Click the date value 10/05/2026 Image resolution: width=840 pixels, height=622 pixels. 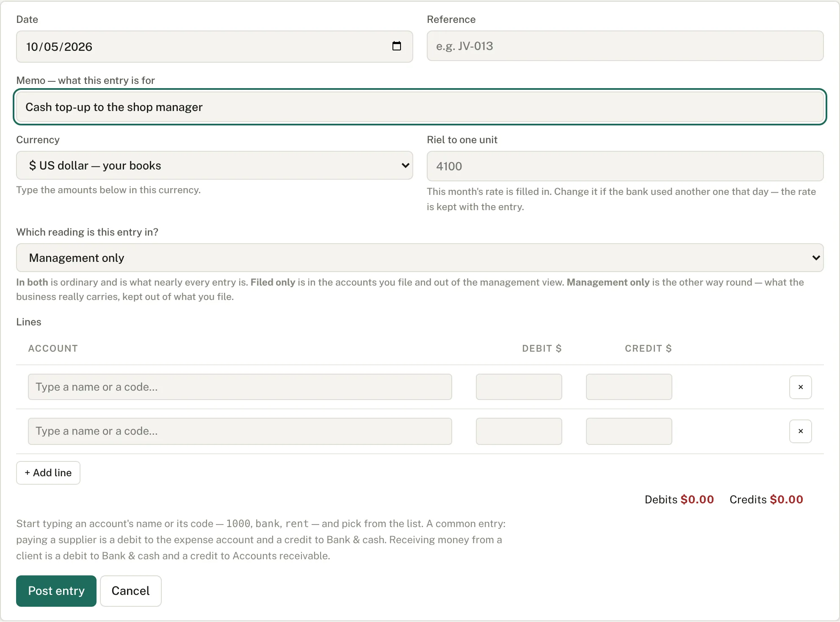(59, 47)
